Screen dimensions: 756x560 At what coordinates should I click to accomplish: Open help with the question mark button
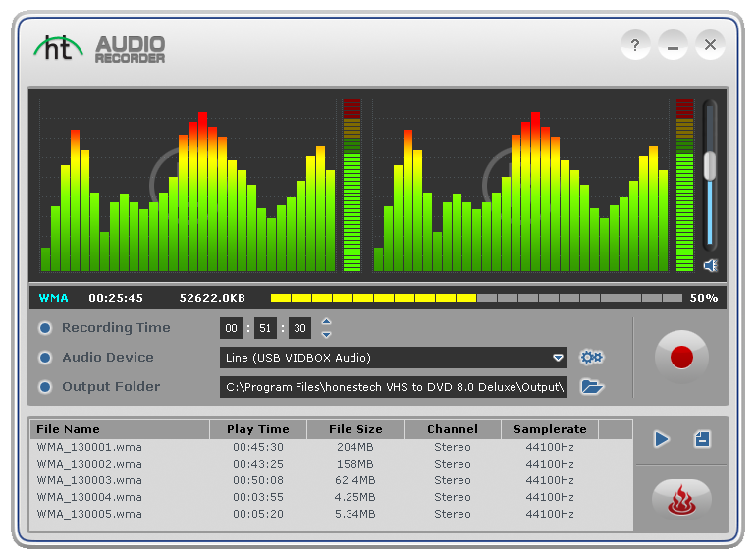pyautogui.click(x=635, y=45)
